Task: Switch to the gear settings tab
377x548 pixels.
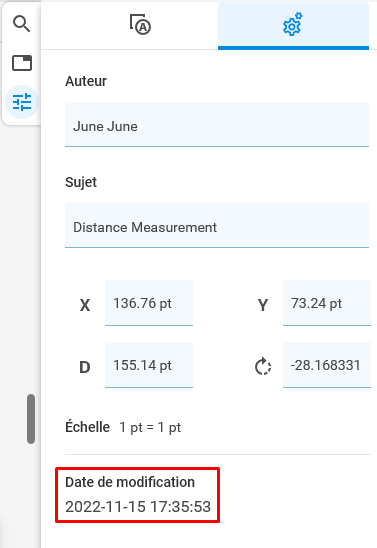Action: (x=293, y=25)
